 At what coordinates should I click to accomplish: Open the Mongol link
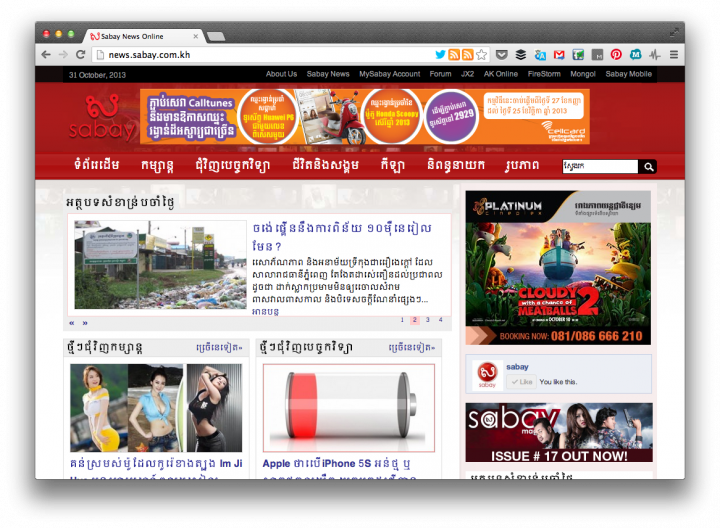tap(583, 74)
